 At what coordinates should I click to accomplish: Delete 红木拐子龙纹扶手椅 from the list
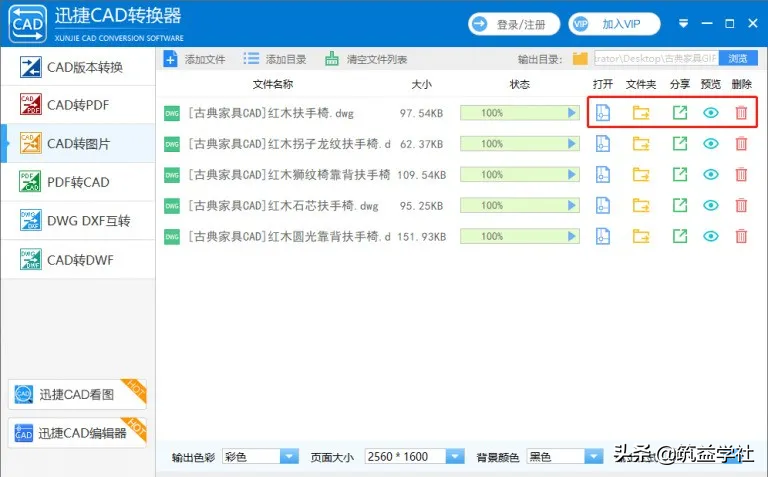click(741, 144)
